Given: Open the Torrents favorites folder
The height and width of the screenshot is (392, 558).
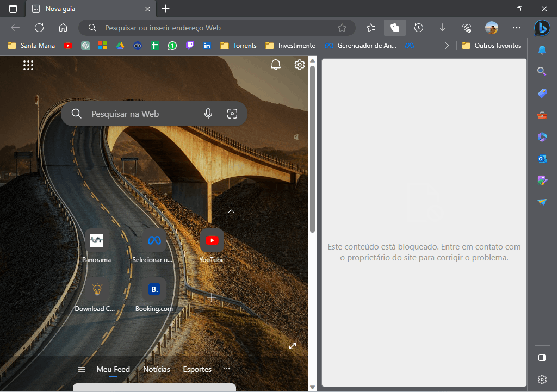Looking at the screenshot, I should click(x=239, y=46).
